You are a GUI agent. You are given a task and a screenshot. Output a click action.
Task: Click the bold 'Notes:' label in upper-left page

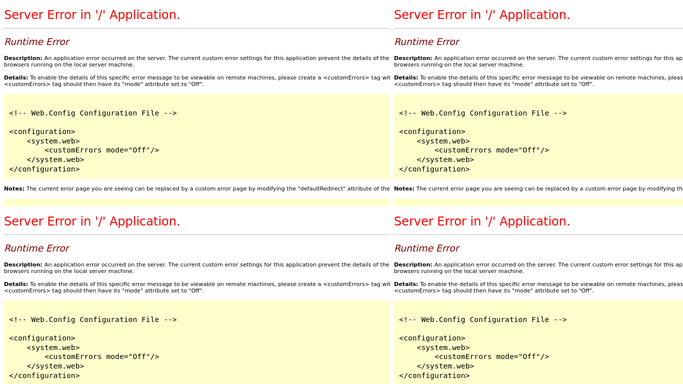click(x=14, y=189)
